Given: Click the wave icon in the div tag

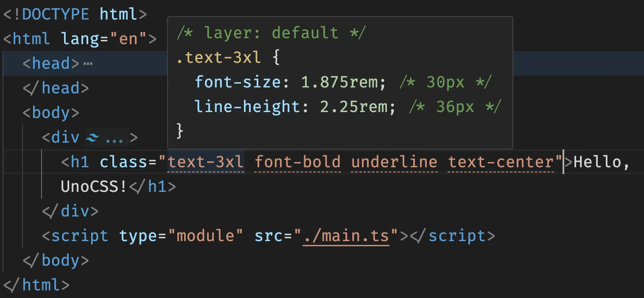Looking at the screenshot, I should coord(92,138).
